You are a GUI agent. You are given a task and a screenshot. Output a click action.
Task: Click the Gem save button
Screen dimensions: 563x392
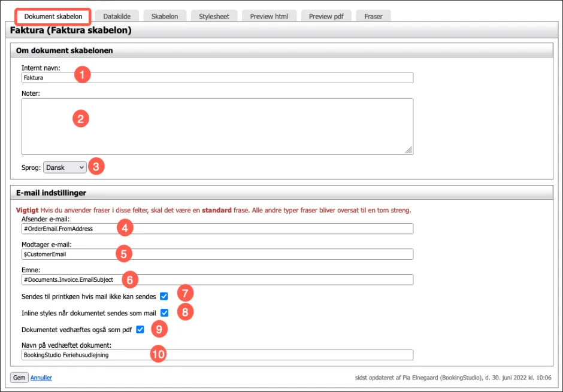pyautogui.click(x=19, y=378)
